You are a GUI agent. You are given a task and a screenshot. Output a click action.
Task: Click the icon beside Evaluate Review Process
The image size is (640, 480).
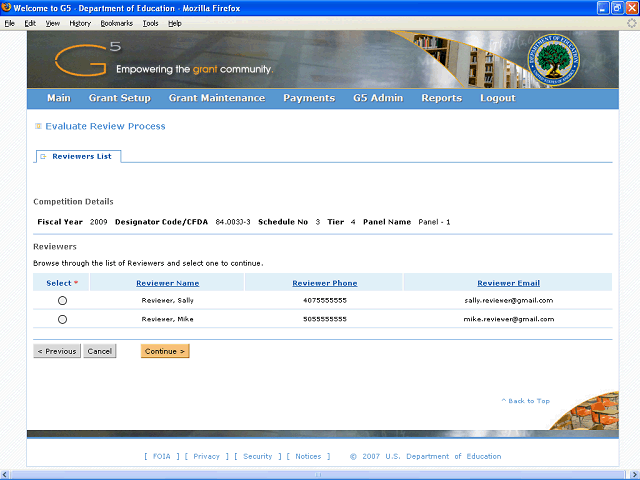click(x=38, y=126)
